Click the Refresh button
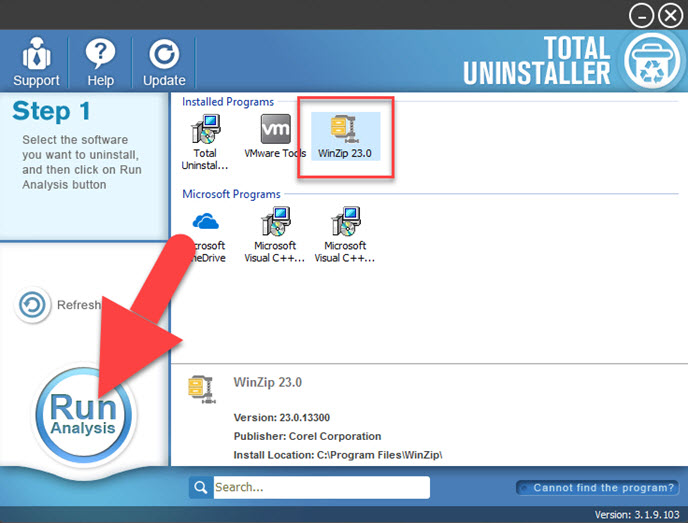 32,304
